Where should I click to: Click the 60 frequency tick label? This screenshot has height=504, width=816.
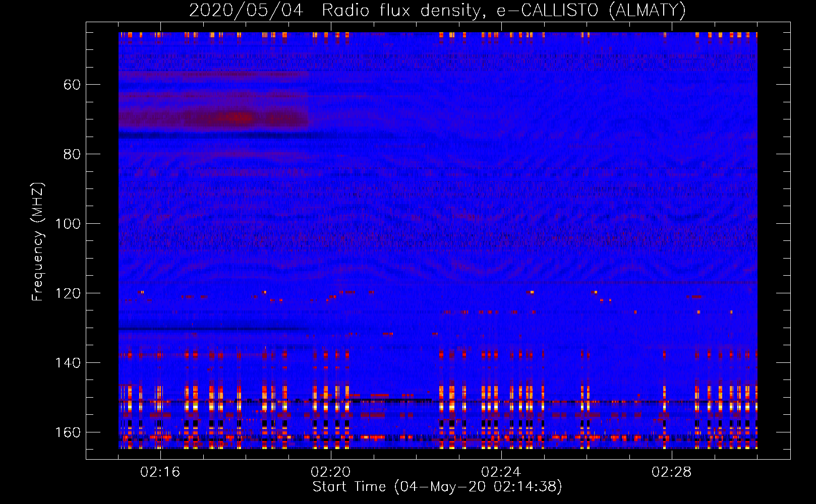coord(72,85)
